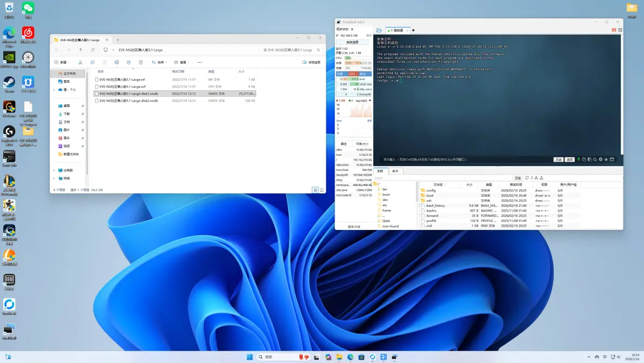Click the terminal search magnifier icon

pos(595,160)
